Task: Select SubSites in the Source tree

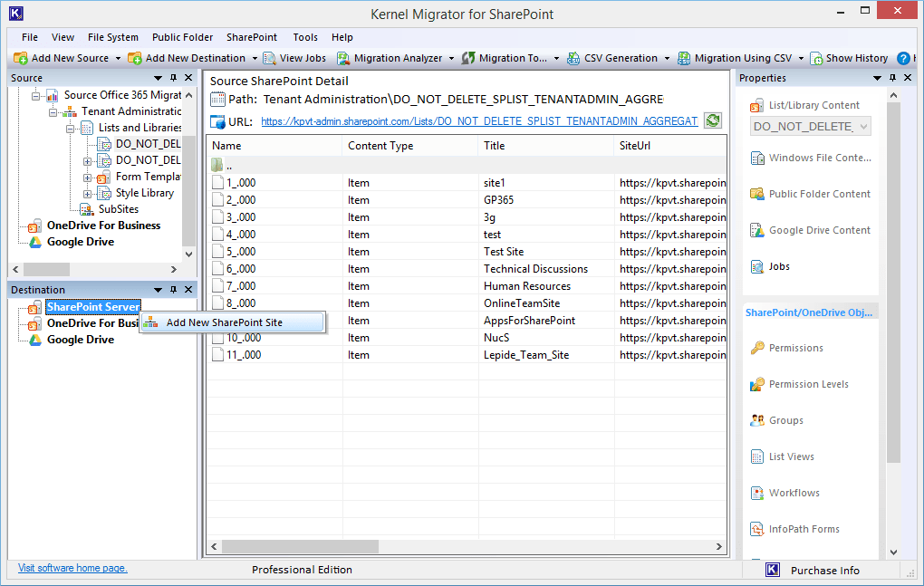Action: 119,209
